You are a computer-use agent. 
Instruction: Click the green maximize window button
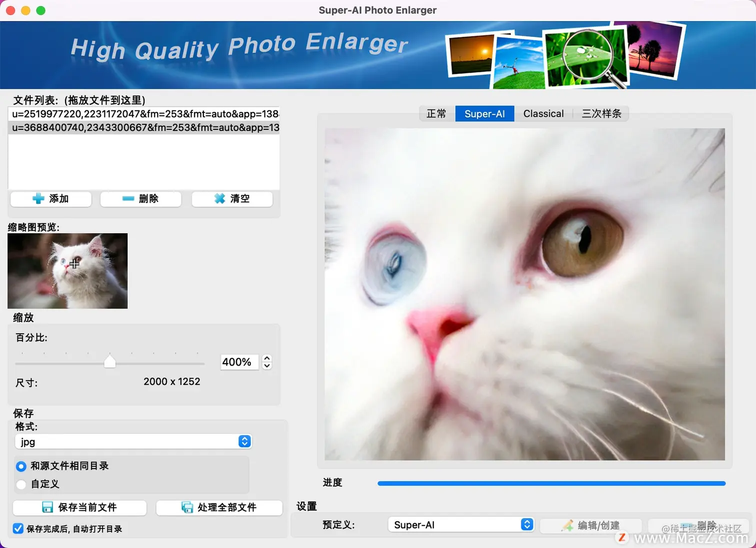[x=41, y=10]
